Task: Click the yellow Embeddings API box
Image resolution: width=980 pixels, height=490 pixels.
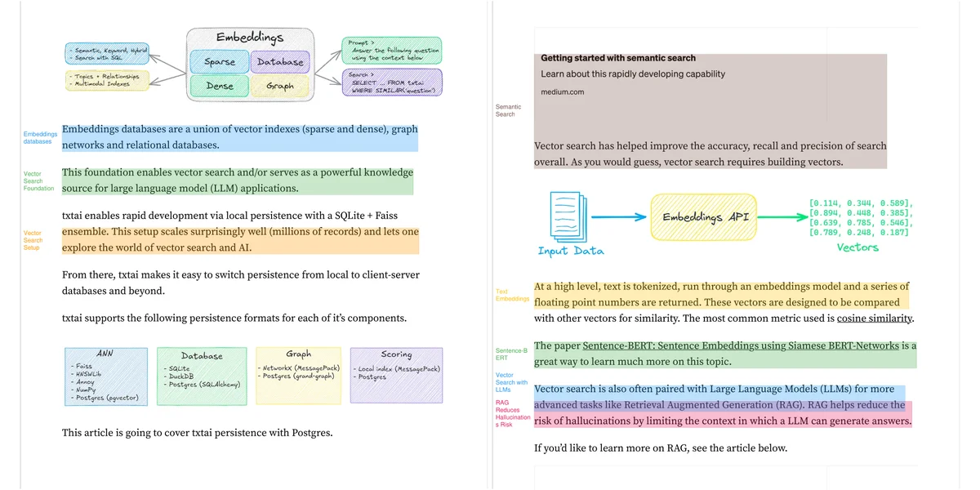Action: pyautogui.click(x=705, y=217)
